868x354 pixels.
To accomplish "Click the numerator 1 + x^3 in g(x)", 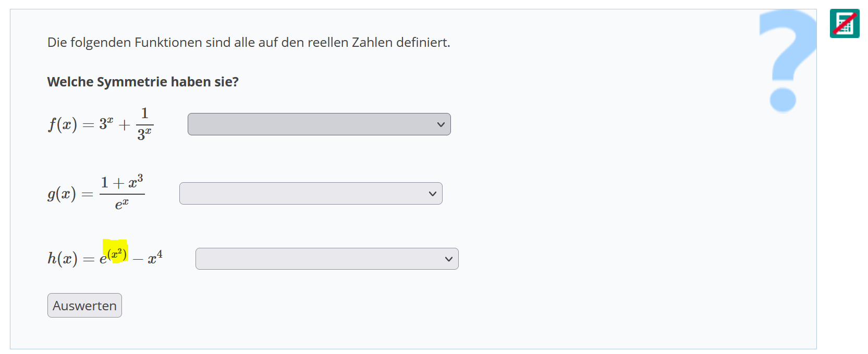I will pos(122,182).
